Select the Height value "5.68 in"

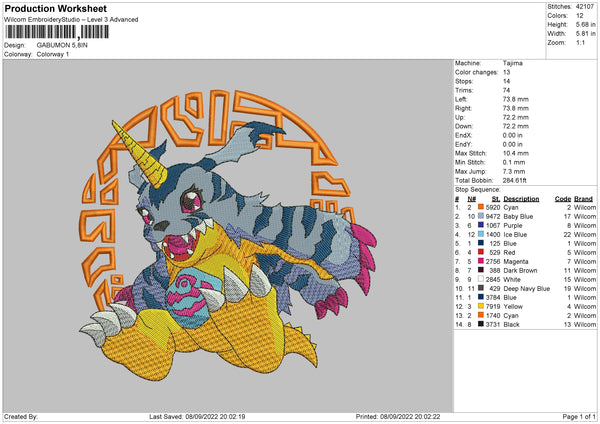585,24
